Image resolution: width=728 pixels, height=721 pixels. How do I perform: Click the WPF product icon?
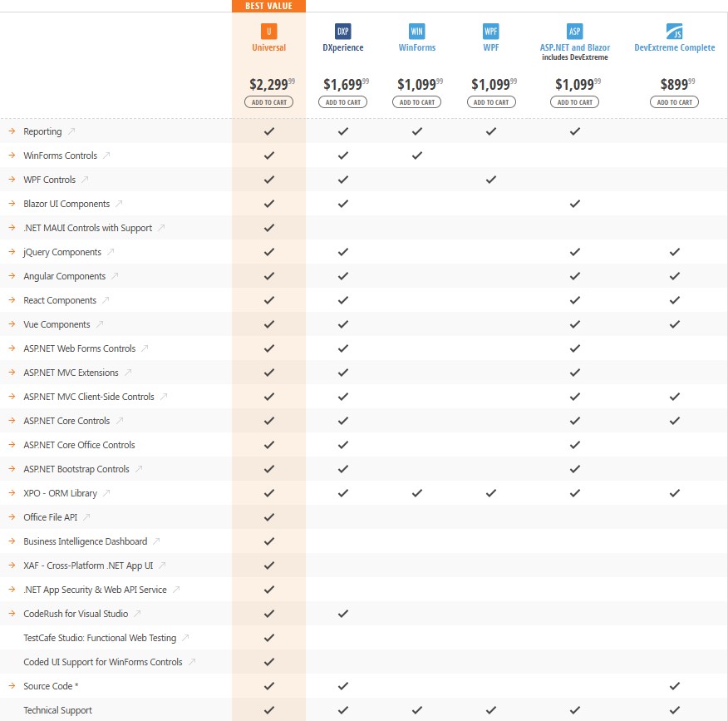(x=491, y=32)
